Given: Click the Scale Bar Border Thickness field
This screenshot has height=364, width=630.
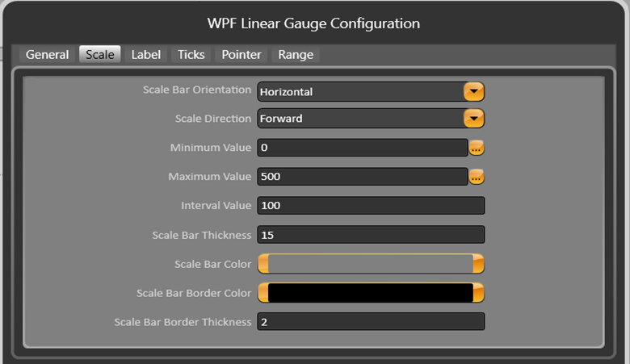Looking at the screenshot, I should 370,322.
